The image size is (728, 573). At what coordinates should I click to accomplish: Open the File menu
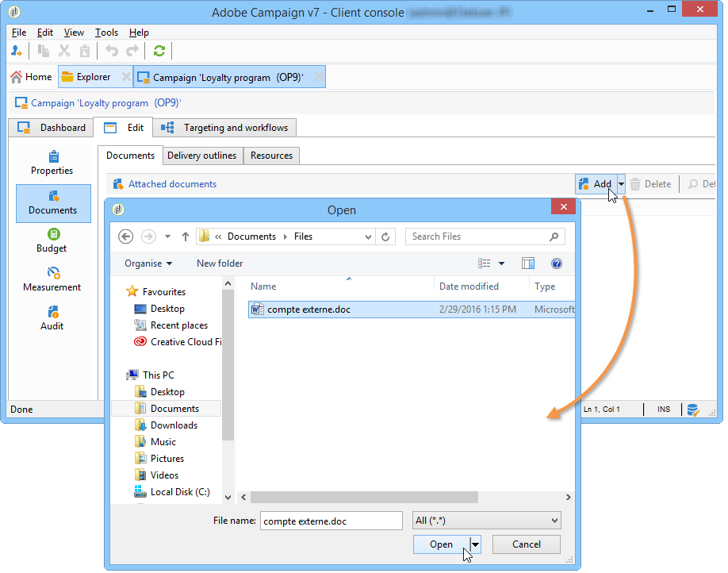click(19, 33)
